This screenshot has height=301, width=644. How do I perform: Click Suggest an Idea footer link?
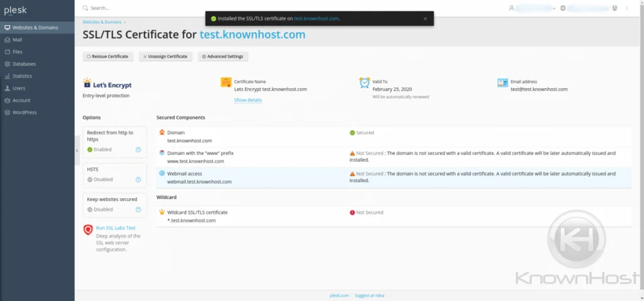(x=369, y=295)
